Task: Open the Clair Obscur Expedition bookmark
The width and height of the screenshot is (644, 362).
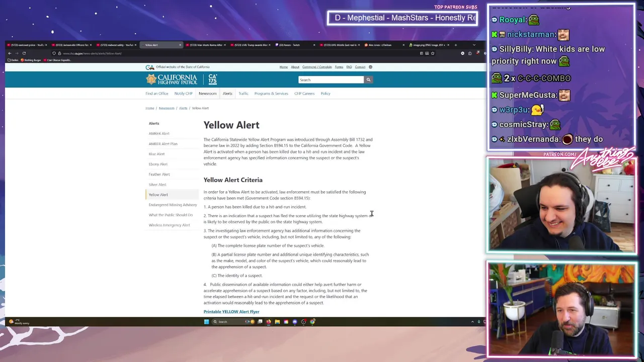Action: [58, 60]
